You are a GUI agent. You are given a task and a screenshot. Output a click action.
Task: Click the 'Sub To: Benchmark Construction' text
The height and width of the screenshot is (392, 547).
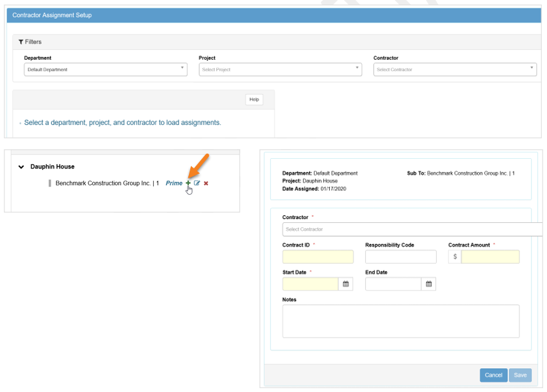coord(461,174)
